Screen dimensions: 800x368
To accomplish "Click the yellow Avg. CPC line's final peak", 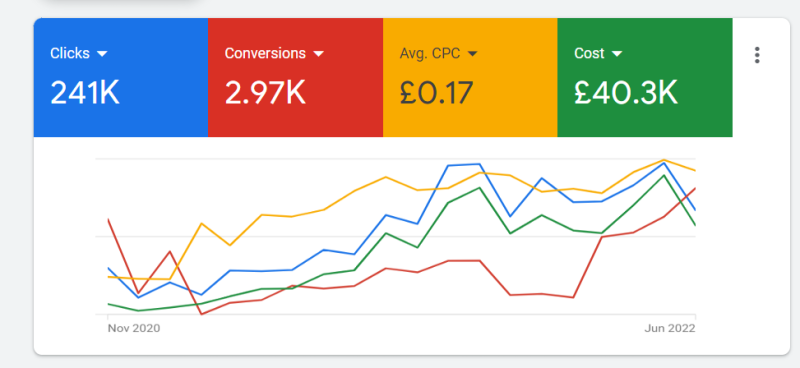I will (663, 160).
